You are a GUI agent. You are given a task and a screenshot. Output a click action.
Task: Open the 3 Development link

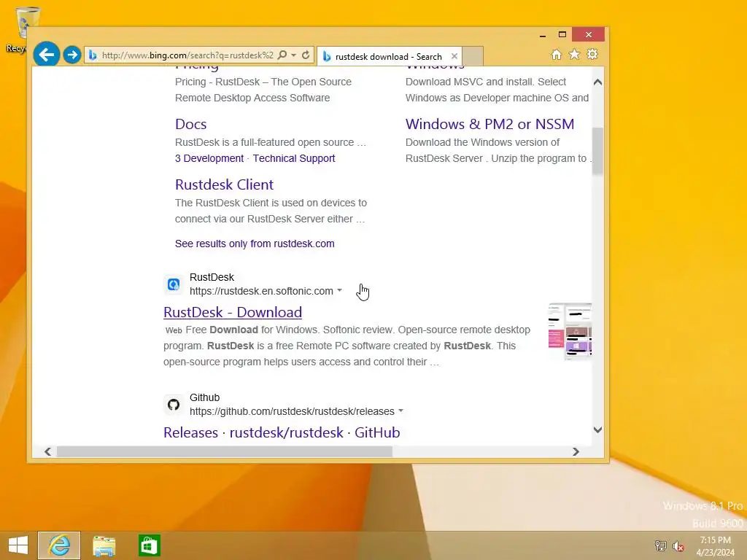(209, 158)
